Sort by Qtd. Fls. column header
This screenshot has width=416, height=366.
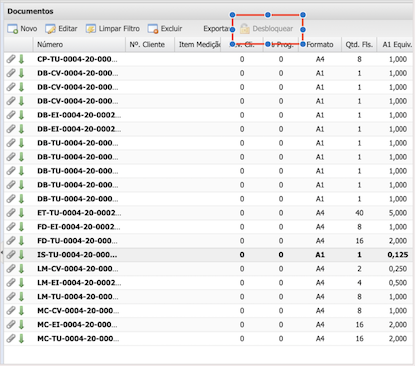coord(359,45)
